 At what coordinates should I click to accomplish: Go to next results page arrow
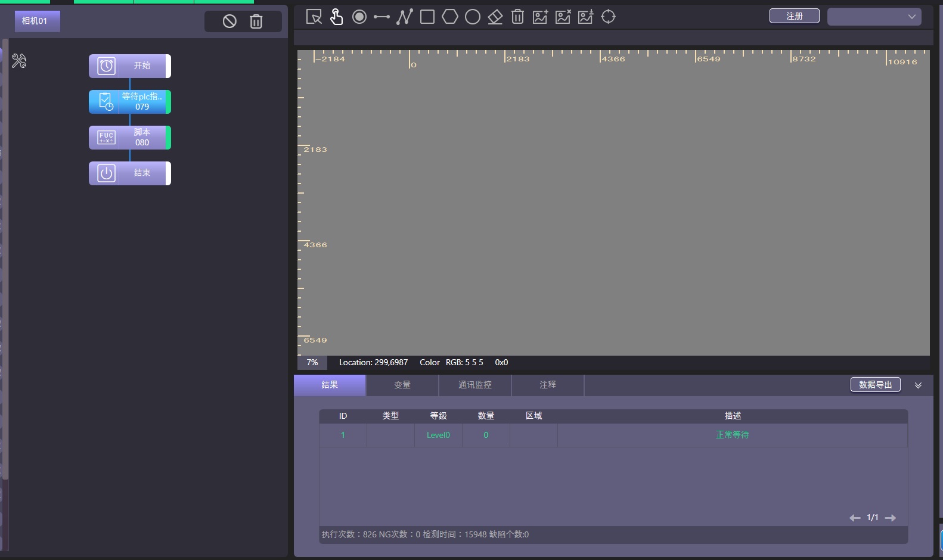coord(891,518)
